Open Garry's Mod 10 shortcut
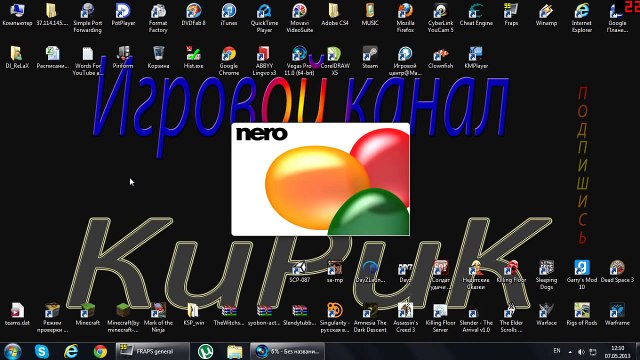The height and width of the screenshot is (360, 640). coord(582,275)
